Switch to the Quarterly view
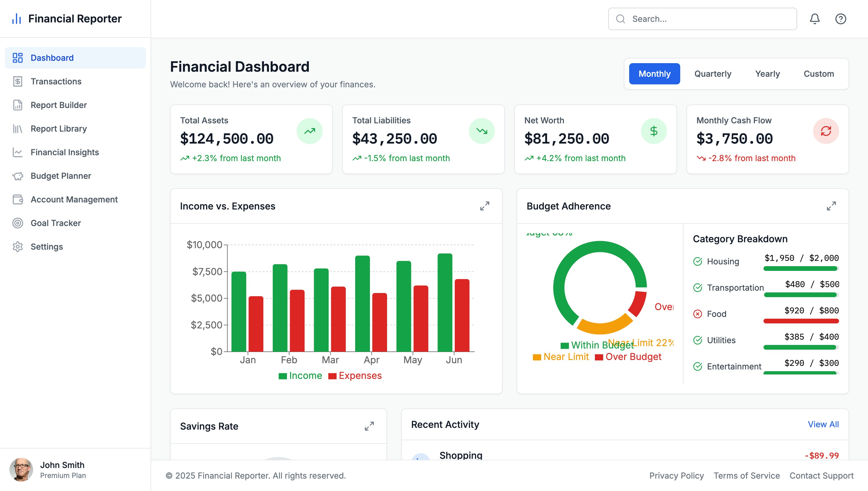 point(712,73)
